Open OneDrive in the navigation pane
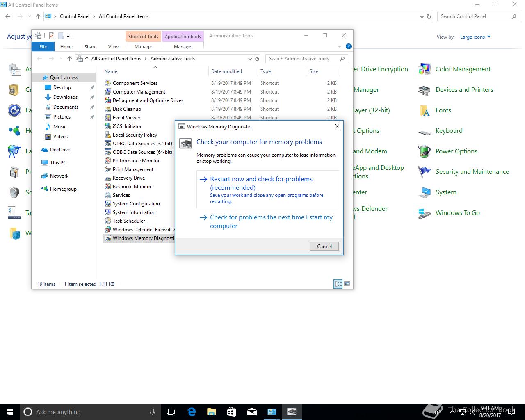Image resolution: width=525 pixels, height=420 pixels. [x=60, y=150]
